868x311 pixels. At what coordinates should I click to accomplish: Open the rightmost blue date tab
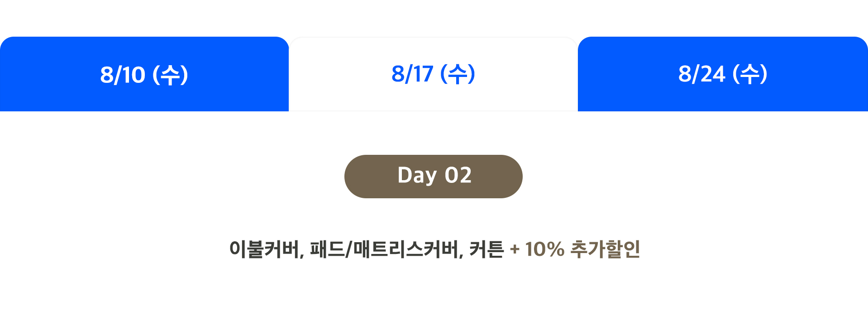(x=723, y=74)
